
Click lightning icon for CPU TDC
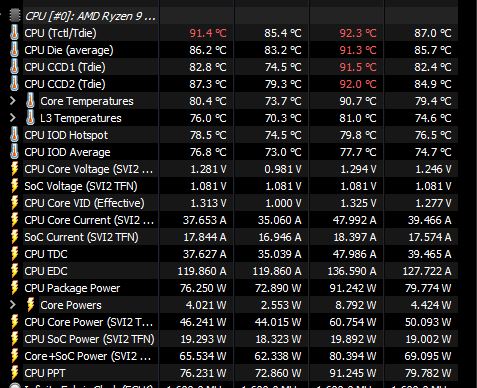14,254
